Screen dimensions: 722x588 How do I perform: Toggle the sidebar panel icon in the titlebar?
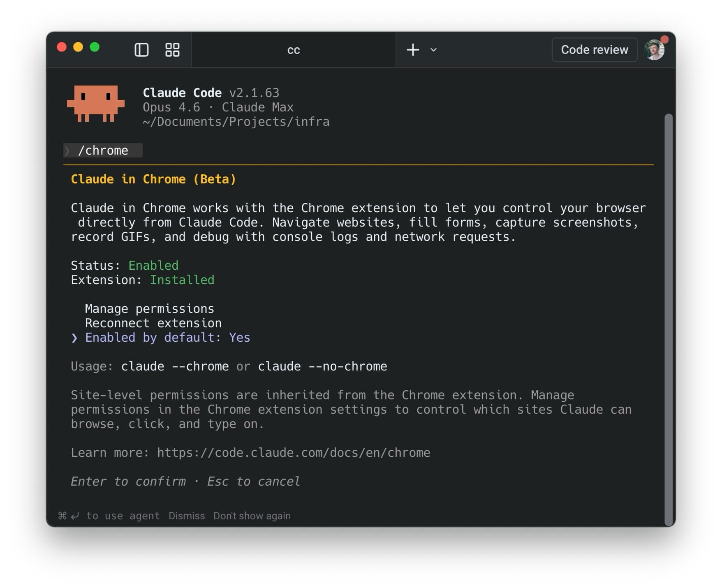pos(141,50)
